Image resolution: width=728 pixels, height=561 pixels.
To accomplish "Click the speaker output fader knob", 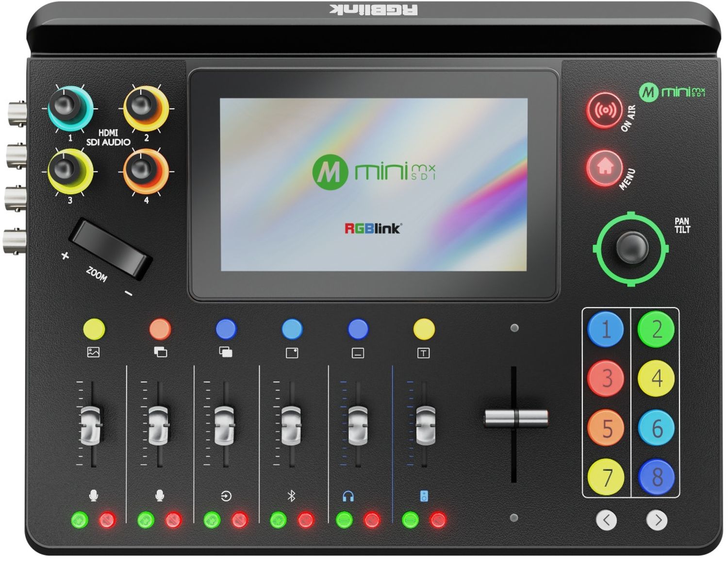I will pos(426,425).
